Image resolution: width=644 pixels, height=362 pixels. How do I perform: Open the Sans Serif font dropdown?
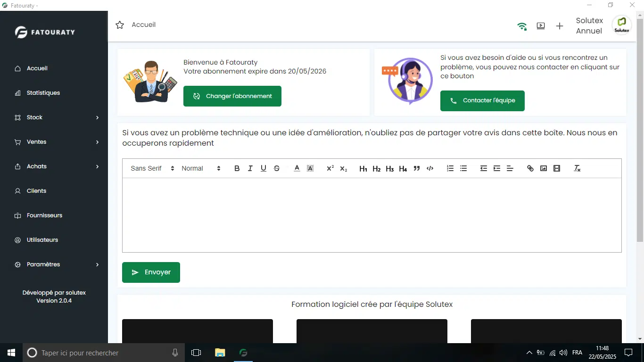coord(152,168)
